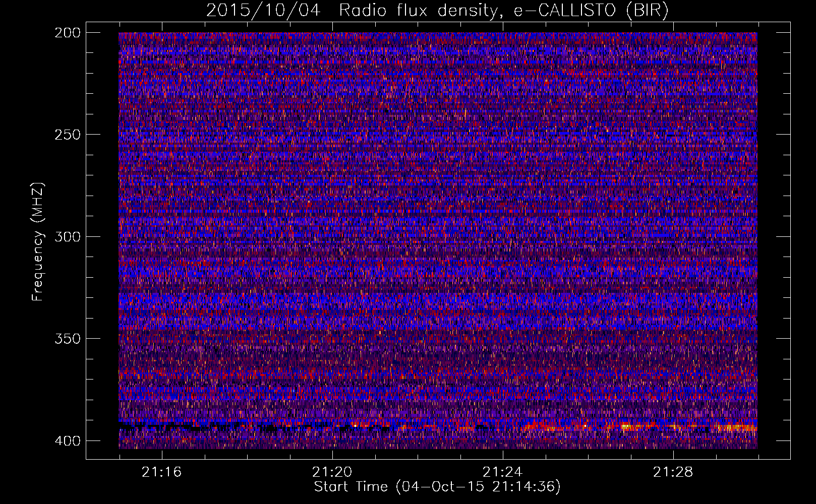The image size is (816, 504).
Task: Click the 21:24 time tick label
Action: (502, 472)
